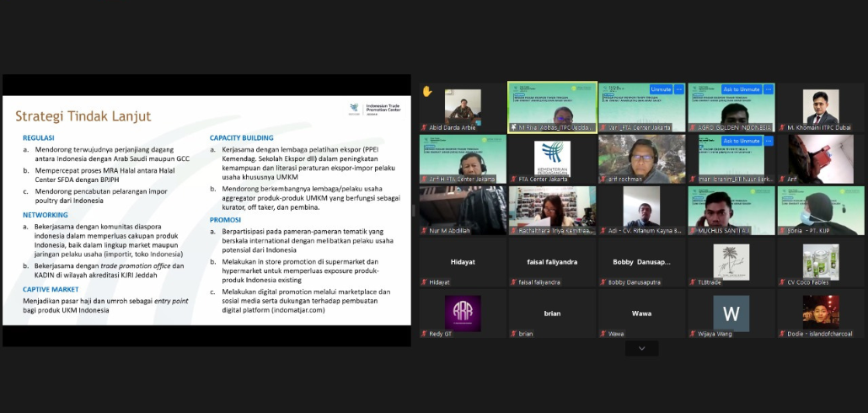868x413 pixels.
Task: Click Ask to Unmute on AGRO GOLDEN INDONESIA tile
Action: (741, 88)
